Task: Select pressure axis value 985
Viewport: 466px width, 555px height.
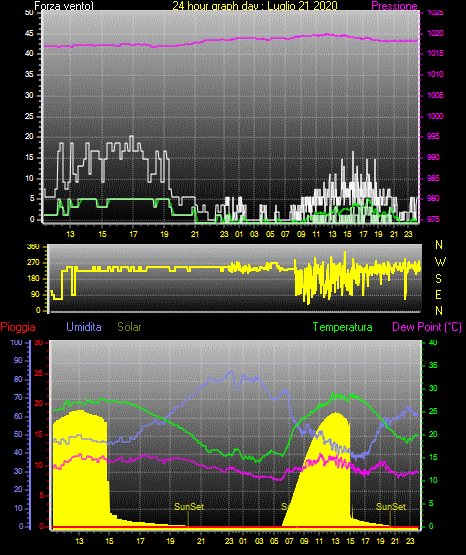Action: point(433,178)
